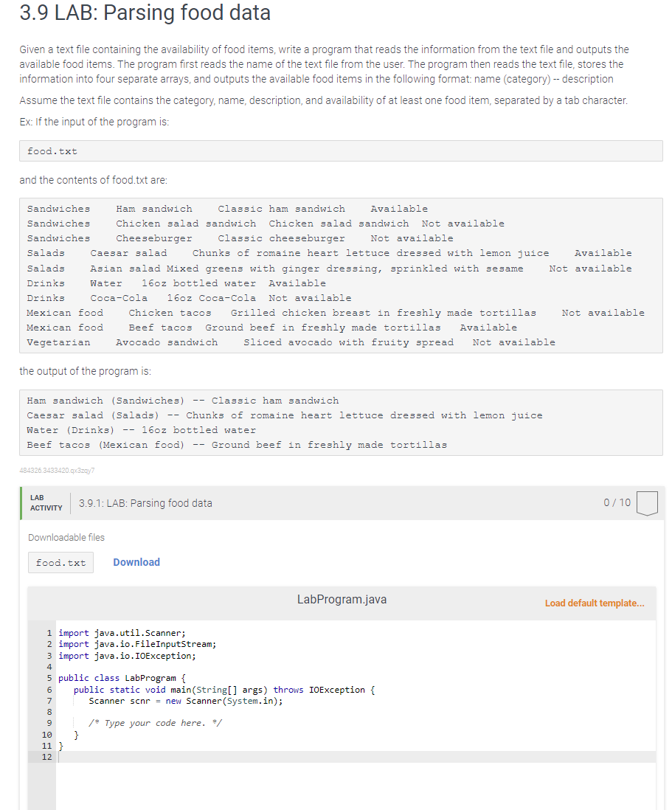Select the LabProgram.java tab header
The height and width of the screenshot is (810, 672).
[342, 600]
